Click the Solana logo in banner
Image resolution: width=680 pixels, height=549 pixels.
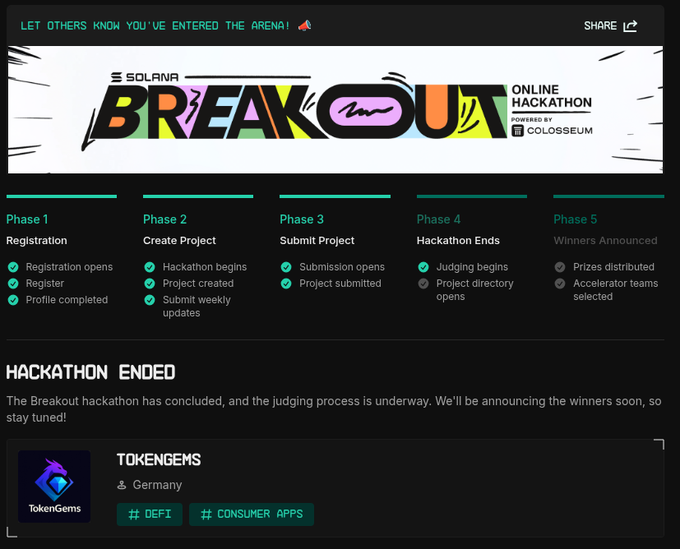tap(144, 77)
